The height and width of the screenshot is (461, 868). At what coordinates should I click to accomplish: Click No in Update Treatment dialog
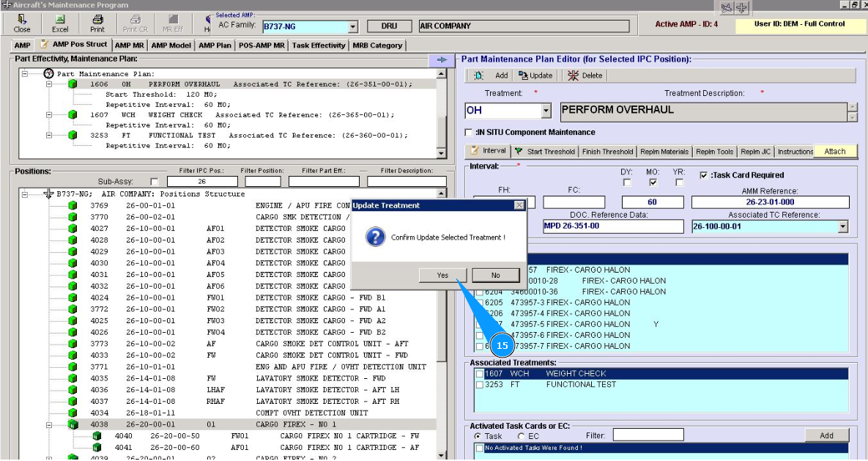pos(495,276)
